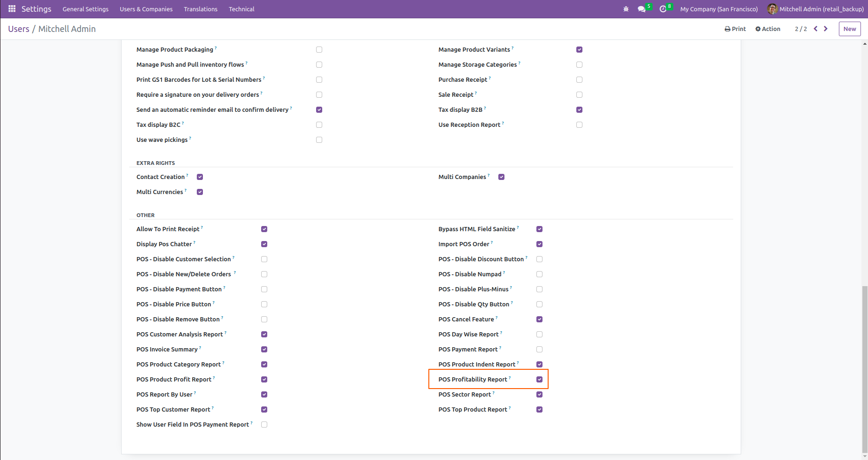Tick the Tax display B2C checkbox
Image resolution: width=868 pixels, height=460 pixels.
319,125
